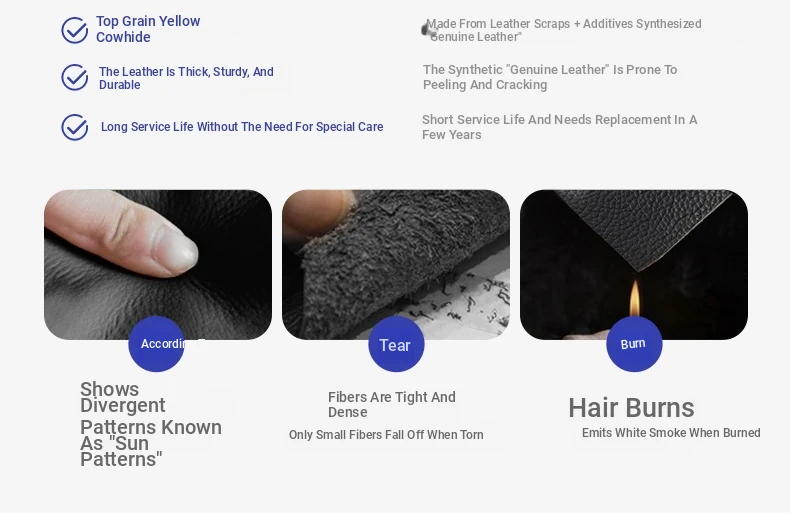Click Only Small Fibers Fall Off When Torn
The width and height of the screenshot is (790, 525).
tap(386, 435)
